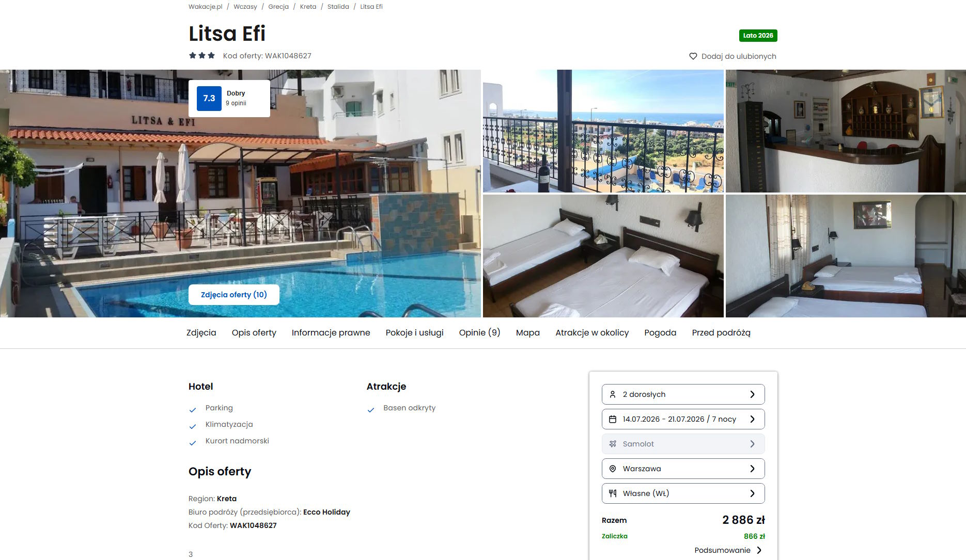This screenshot has height=560, width=966.
Task: Open the reception desk photo thumbnail
Action: tap(846, 131)
